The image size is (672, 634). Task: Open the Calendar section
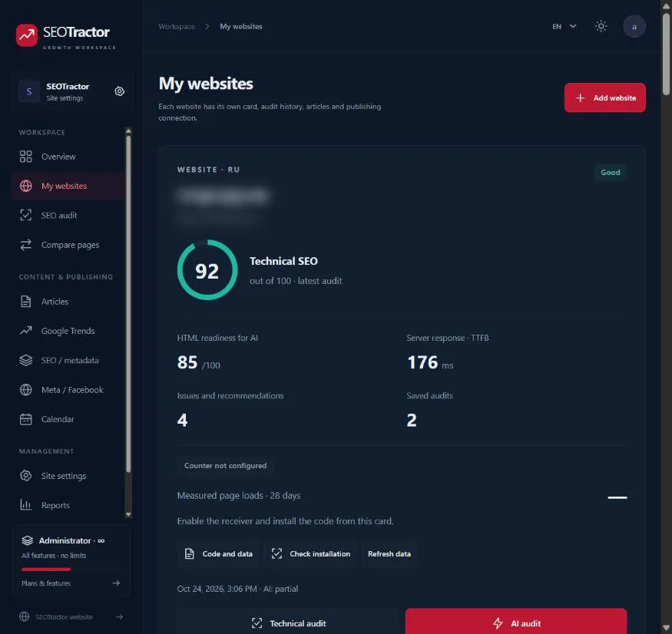pos(68,419)
